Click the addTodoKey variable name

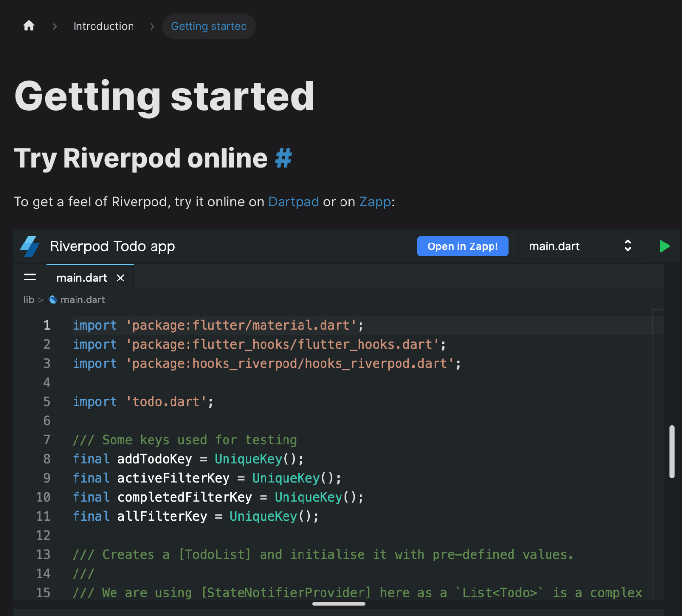(x=155, y=459)
